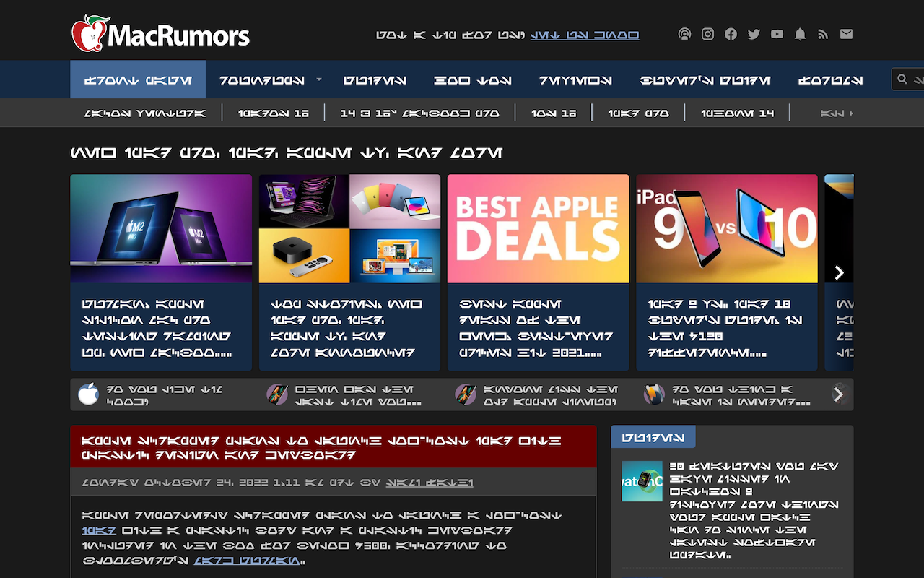
Task: Expand the submenu arrow at the right end of the gray bar
Action: pyautogui.click(x=851, y=113)
